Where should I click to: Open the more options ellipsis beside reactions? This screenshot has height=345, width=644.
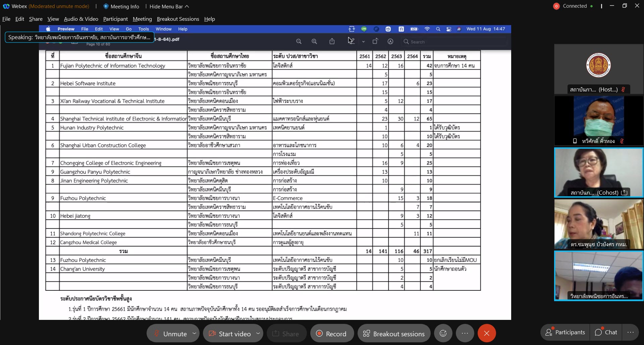pos(465,333)
